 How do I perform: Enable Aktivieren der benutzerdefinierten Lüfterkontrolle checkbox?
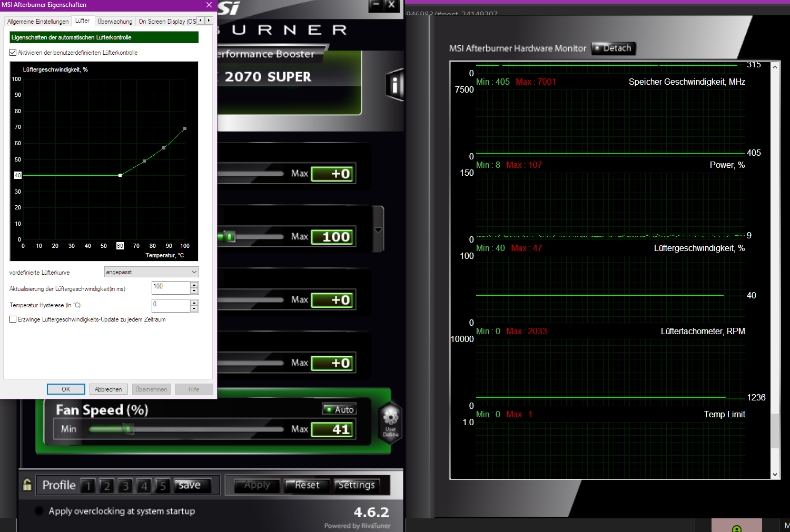click(13, 53)
